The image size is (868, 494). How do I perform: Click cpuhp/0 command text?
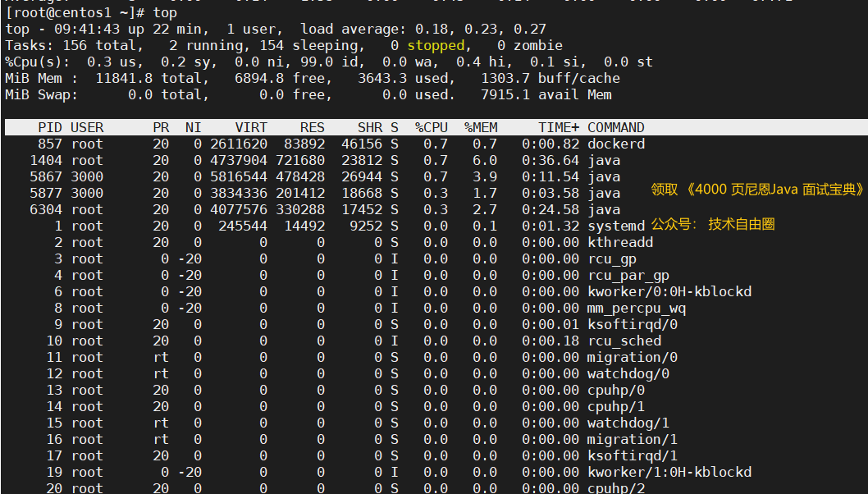tap(616, 391)
